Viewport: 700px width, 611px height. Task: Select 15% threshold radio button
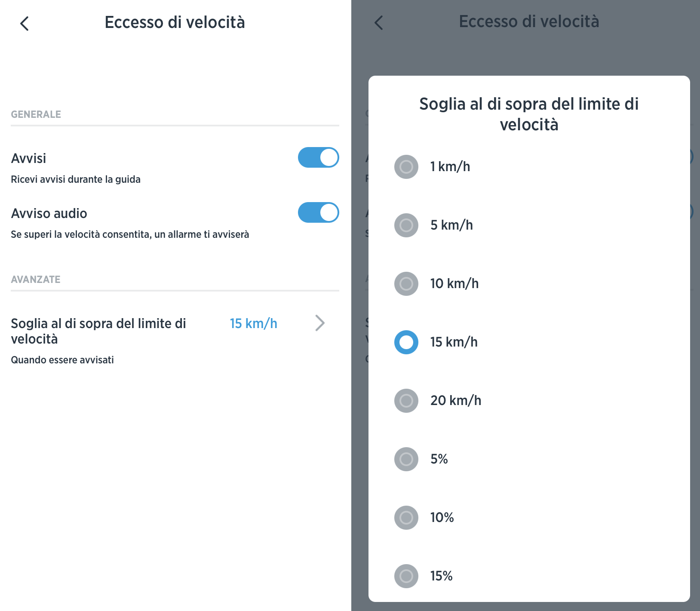click(406, 576)
